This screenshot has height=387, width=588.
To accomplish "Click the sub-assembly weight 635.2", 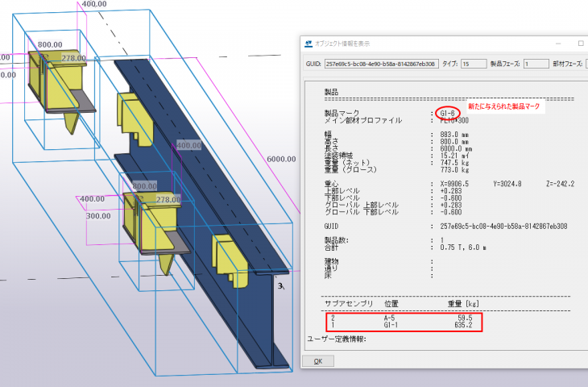I will point(463,325).
